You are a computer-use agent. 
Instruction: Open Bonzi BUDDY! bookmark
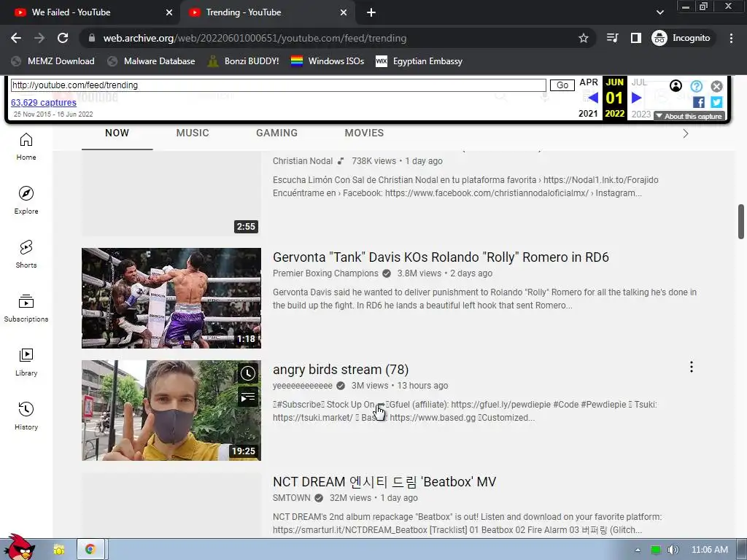tap(243, 61)
